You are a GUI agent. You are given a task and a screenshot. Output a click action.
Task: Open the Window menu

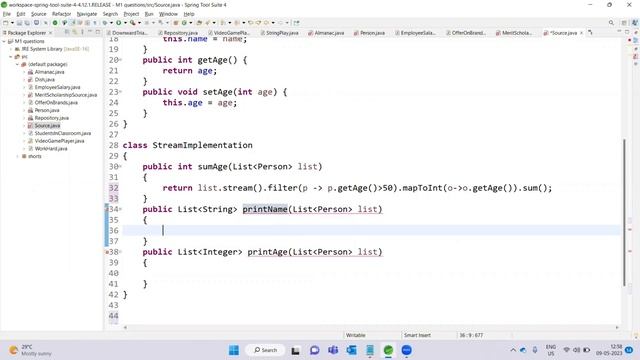pos(168,14)
